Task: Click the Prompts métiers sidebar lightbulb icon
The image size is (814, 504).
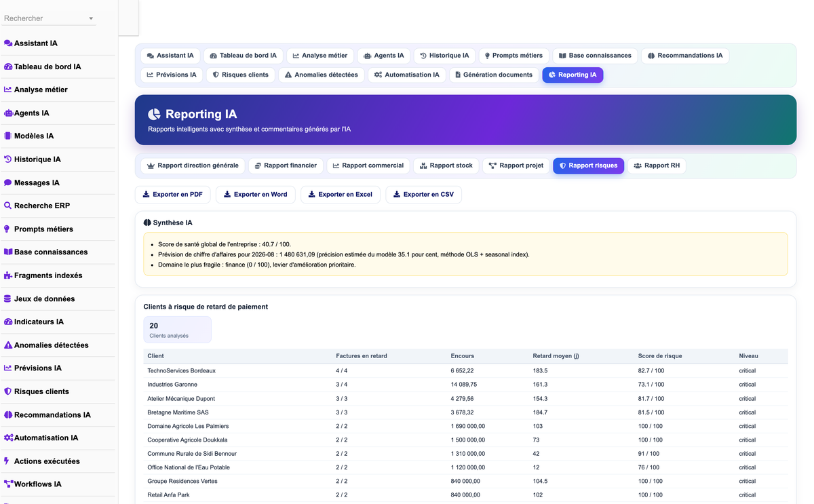Action: [7, 229]
